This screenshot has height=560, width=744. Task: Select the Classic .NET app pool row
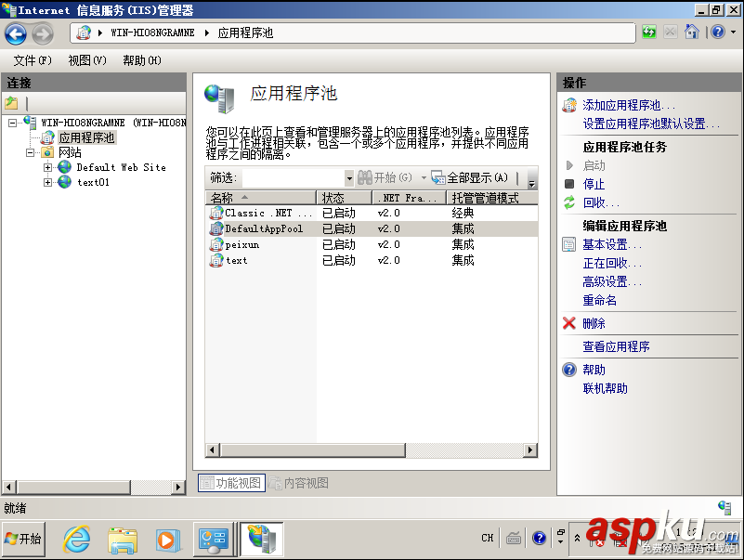(x=372, y=213)
